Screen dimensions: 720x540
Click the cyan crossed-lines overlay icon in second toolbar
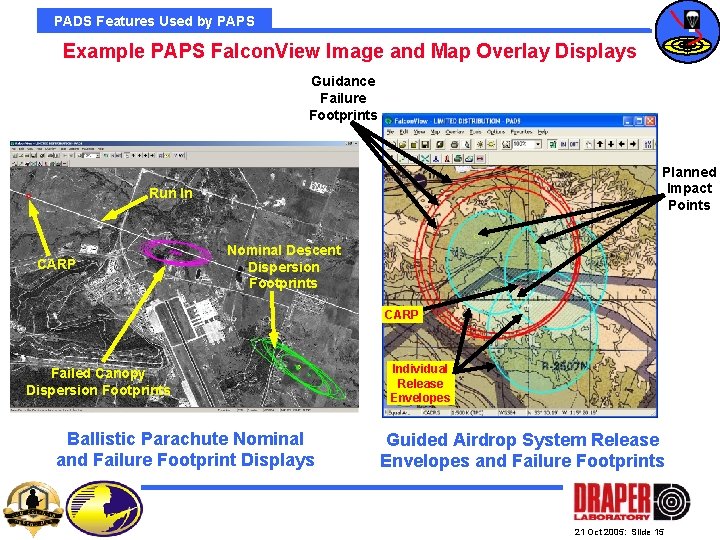(425, 159)
